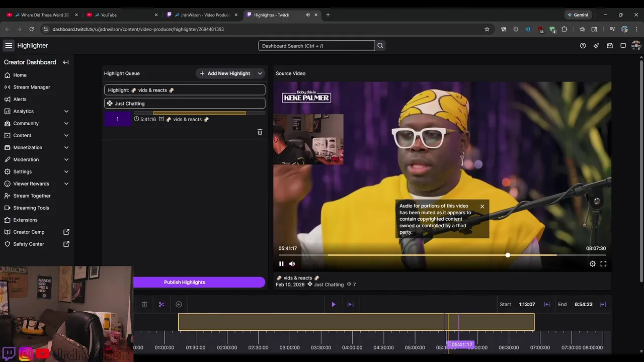Open the user profile avatar menu
644x362 pixels.
636,46
